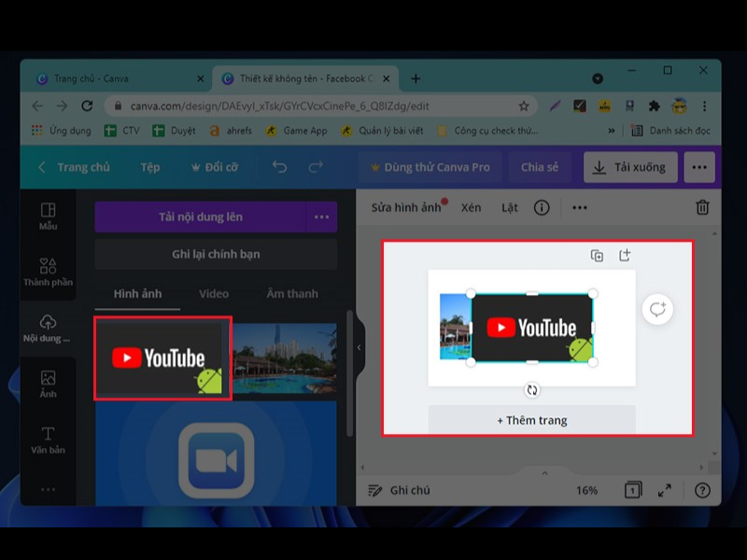Viewport: 747px width, 560px height.
Task: Open image info circle icon
Action: point(542,207)
